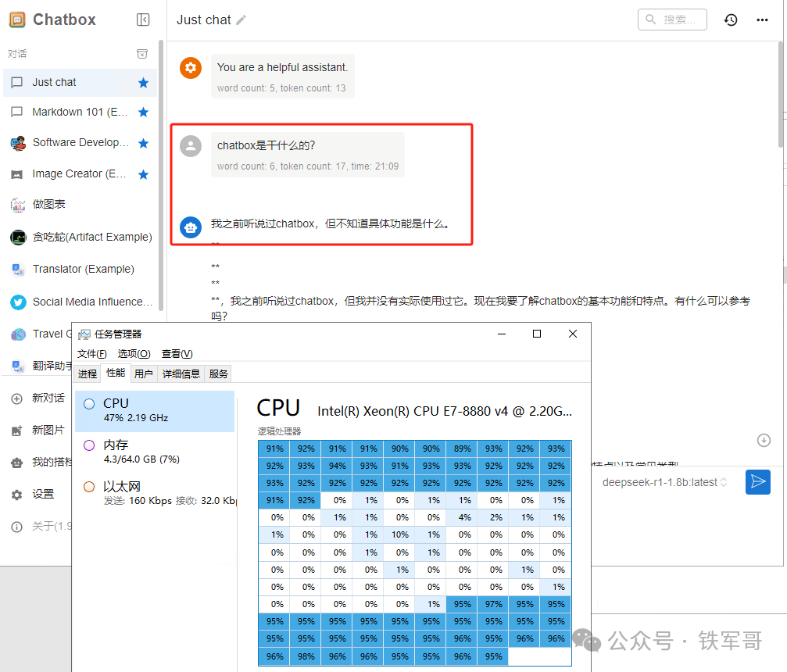Click the 98% logical processor cell

click(x=306, y=656)
